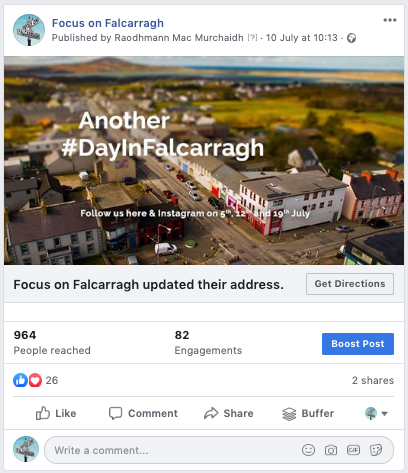This screenshot has height=473, width=408.
Task: Open the three-dot post options menu
Action: (x=390, y=20)
